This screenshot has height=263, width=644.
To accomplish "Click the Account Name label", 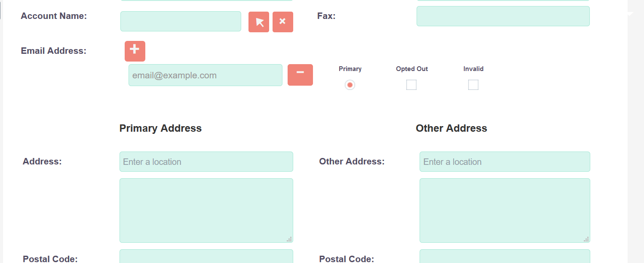I will 54,16.
